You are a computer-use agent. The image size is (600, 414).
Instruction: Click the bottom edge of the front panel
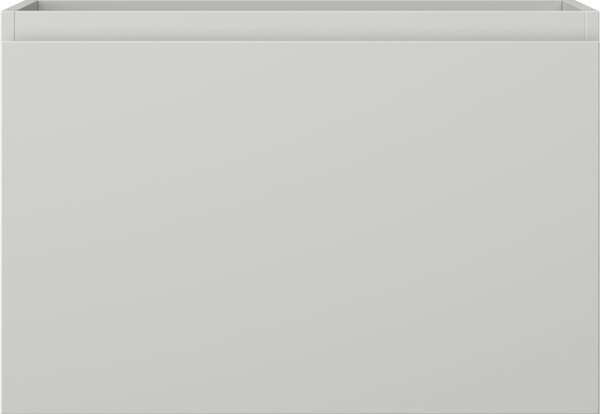tap(300, 412)
